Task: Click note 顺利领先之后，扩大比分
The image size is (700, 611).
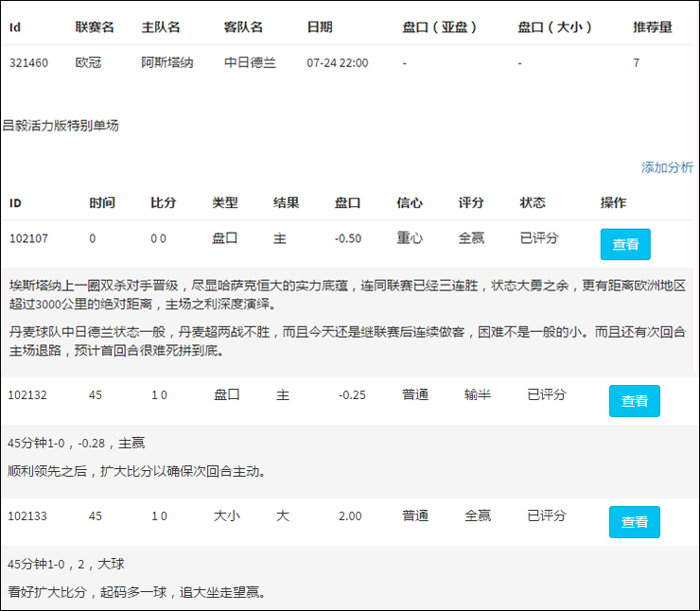Action: (136, 471)
